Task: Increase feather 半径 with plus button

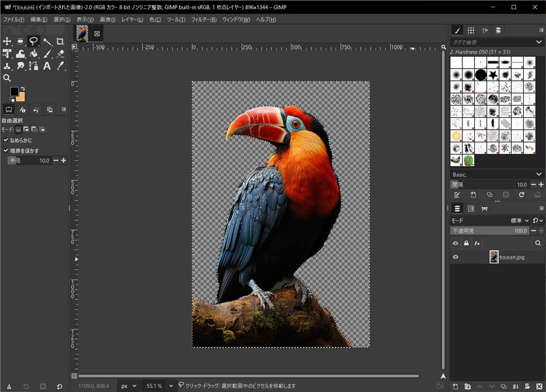Action: click(x=63, y=160)
